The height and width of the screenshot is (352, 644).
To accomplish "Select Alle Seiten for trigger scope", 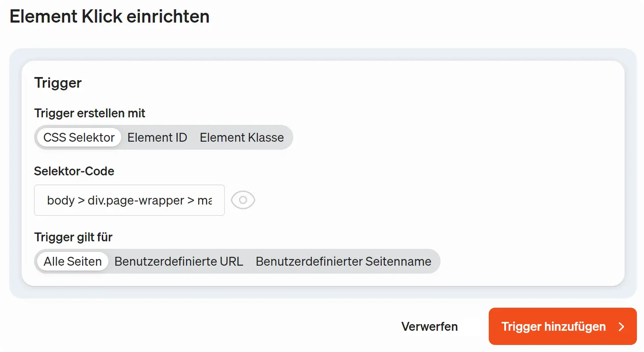I will 72,261.
